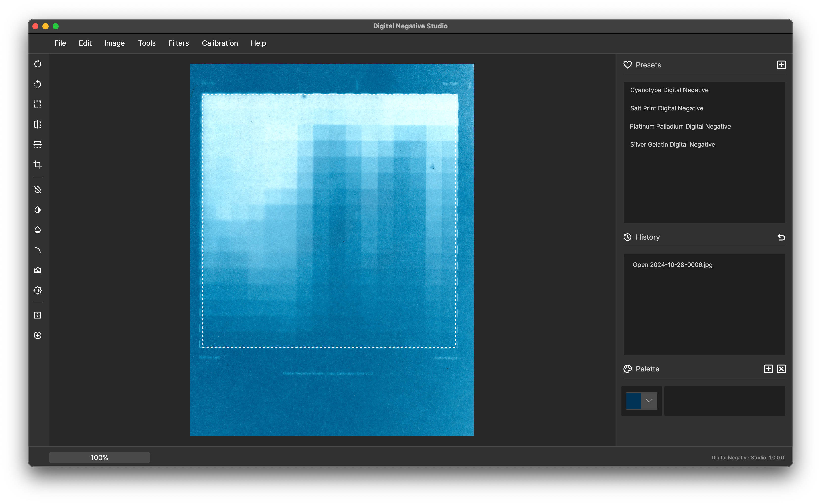This screenshot has height=504, width=821.
Task: Undo last step in History panel
Action: tap(781, 237)
